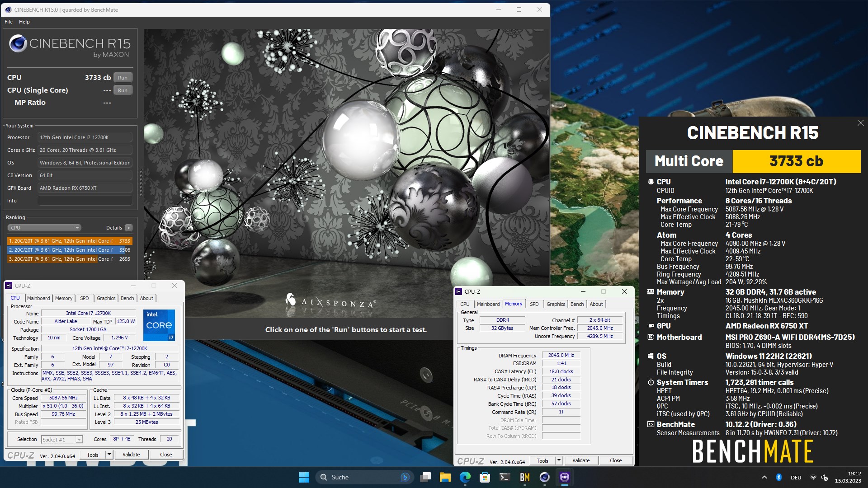Click the BenchMate version icon in panel

pyautogui.click(x=651, y=424)
